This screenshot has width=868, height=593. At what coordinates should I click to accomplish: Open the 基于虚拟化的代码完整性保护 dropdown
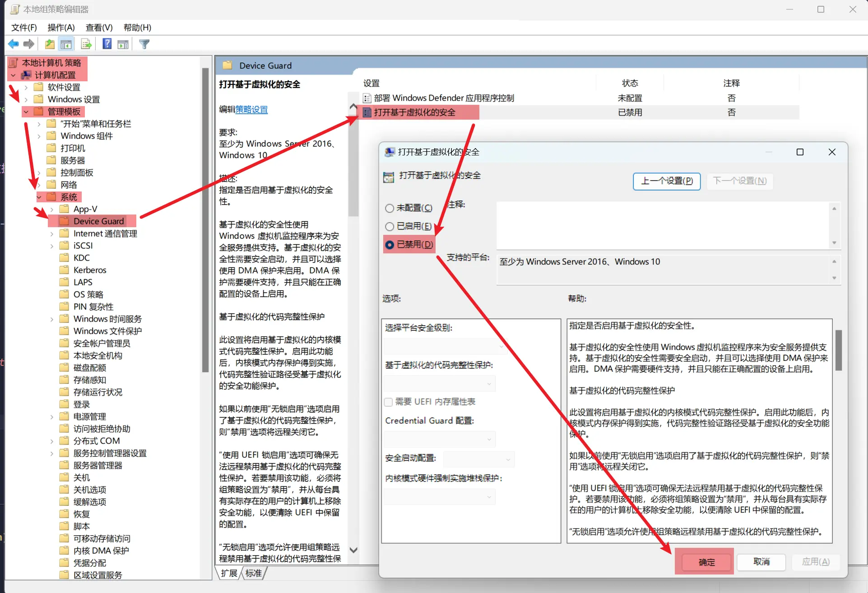point(440,383)
